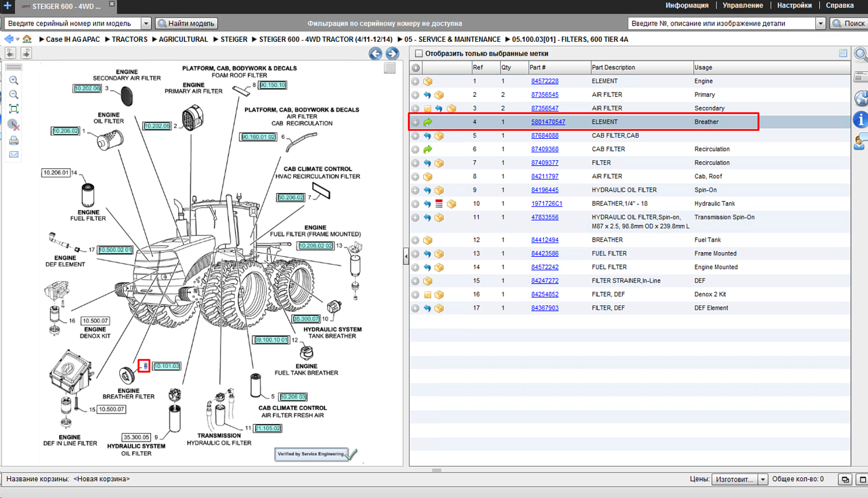This screenshot has width=868, height=498.
Task: Click the 'Найти модель' button
Action: [187, 24]
